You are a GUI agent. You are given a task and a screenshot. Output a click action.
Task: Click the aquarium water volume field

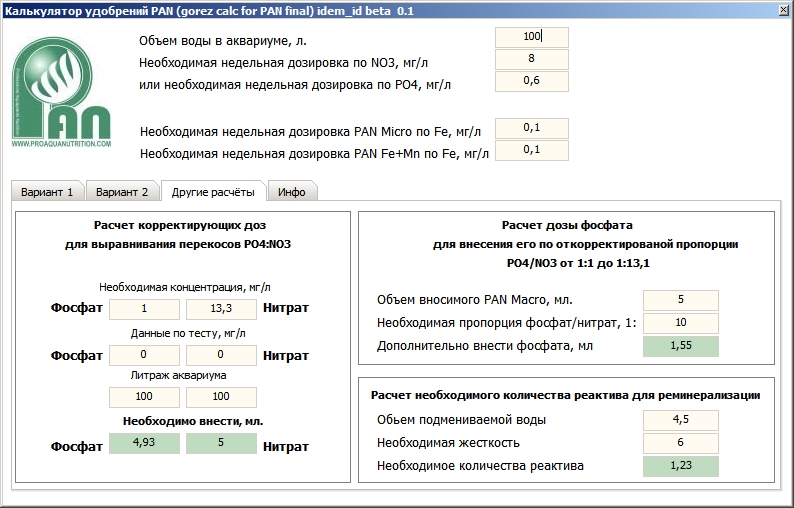coord(531,37)
